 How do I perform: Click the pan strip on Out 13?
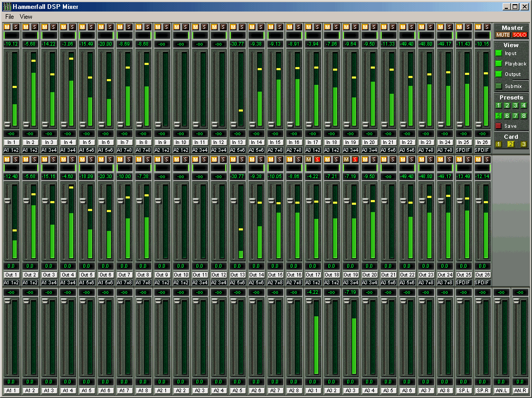238,168
